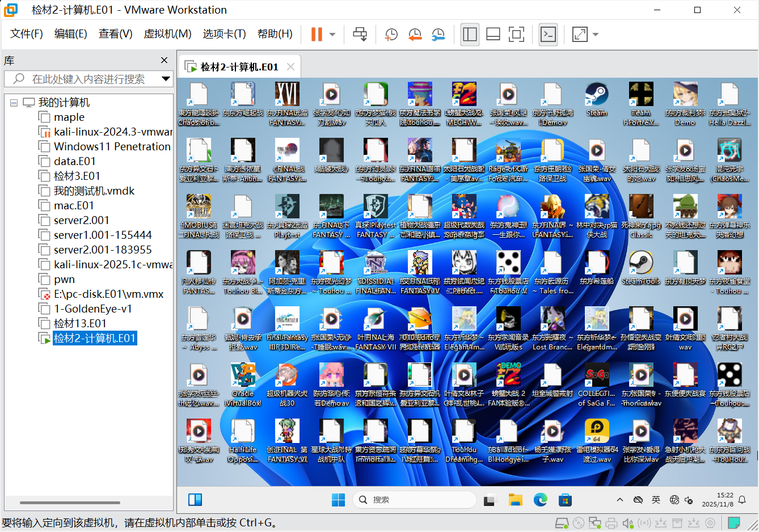Select the Oracle VirtualBox desktop icon
This screenshot has height=532, width=759.
[243, 386]
